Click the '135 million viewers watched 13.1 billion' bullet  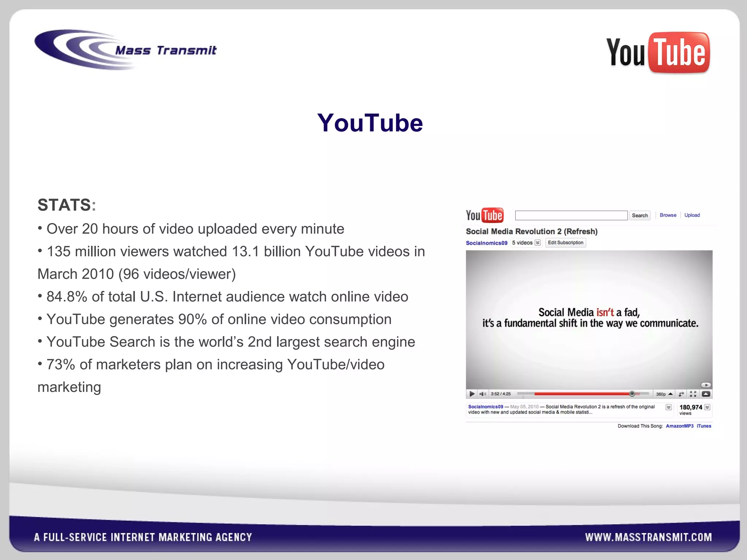(x=231, y=263)
